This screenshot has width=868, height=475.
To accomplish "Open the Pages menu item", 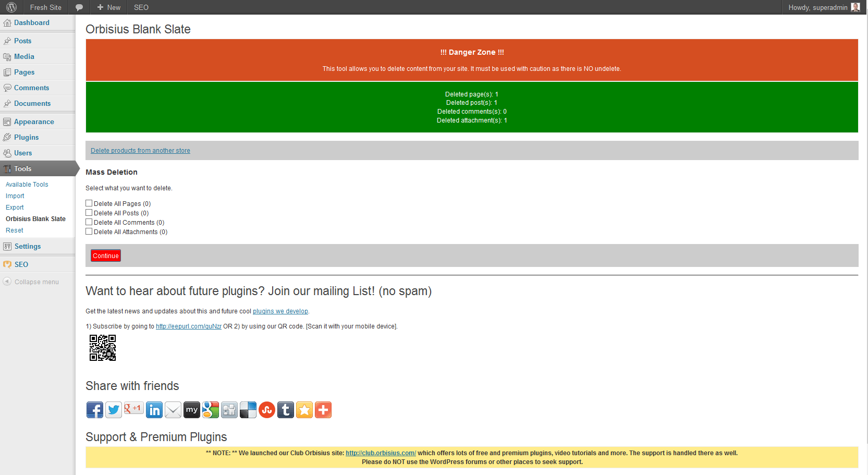I will point(25,72).
